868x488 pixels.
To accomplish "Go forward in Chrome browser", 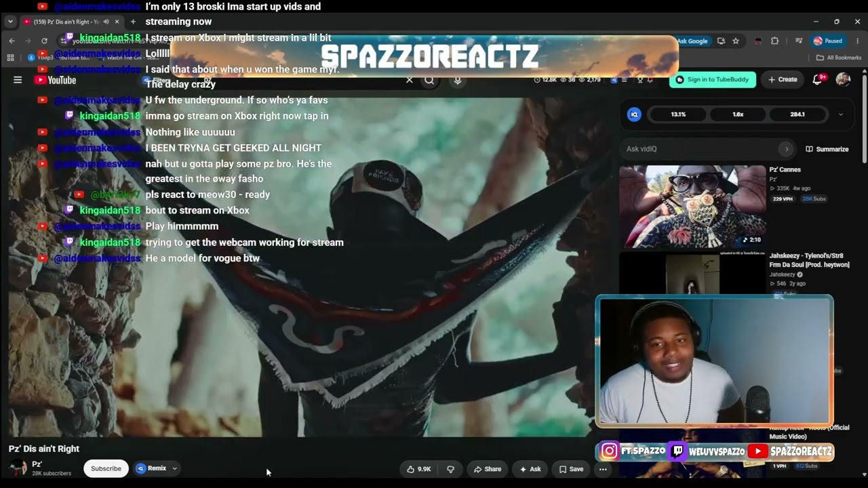I will point(28,41).
